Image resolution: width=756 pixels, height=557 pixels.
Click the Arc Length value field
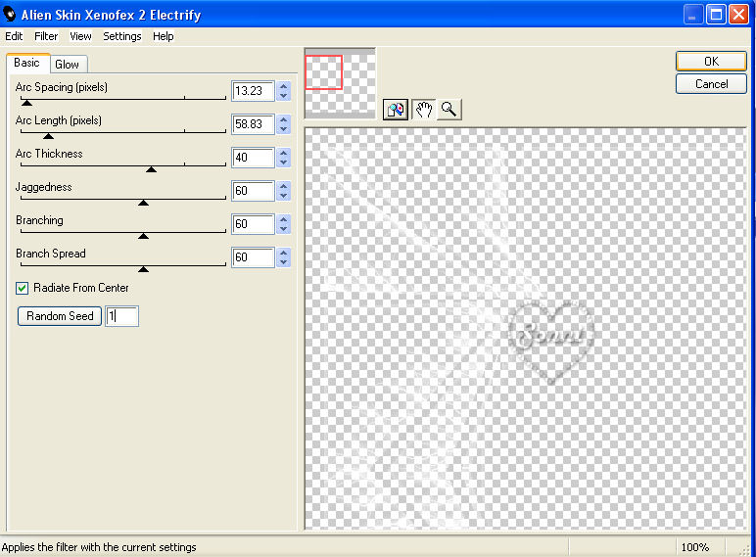pyautogui.click(x=253, y=124)
